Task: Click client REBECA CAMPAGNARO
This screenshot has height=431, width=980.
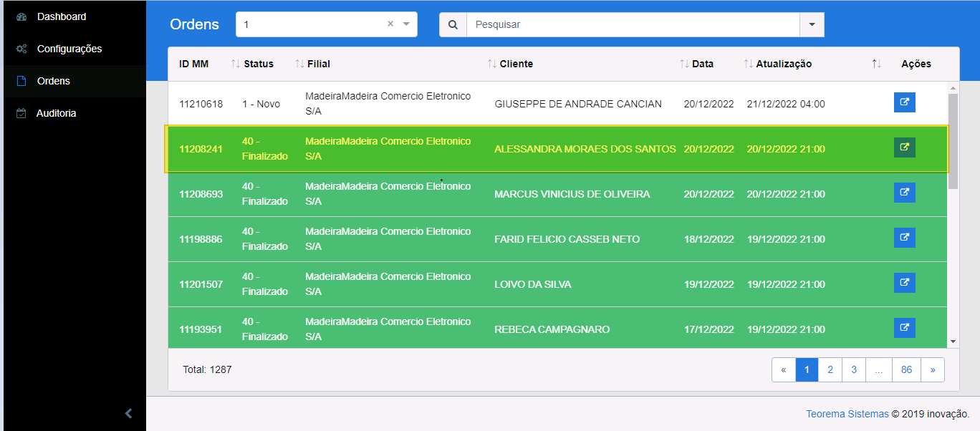Action: (x=552, y=329)
